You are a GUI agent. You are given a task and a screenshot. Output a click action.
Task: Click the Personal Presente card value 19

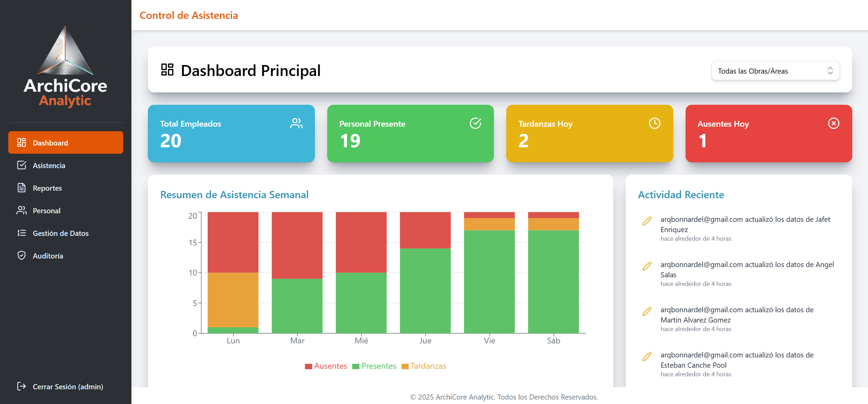coord(350,141)
